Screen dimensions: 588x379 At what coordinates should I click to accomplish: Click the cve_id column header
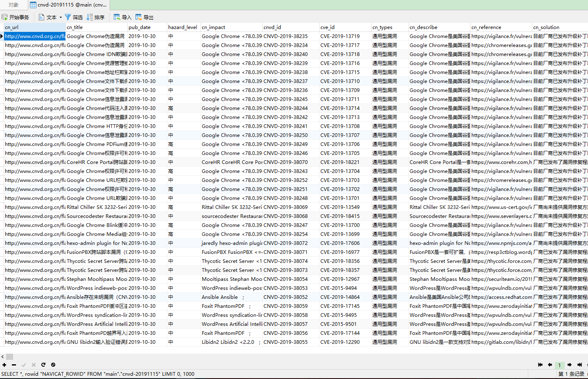pyautogui.click(x=345, y=27)
